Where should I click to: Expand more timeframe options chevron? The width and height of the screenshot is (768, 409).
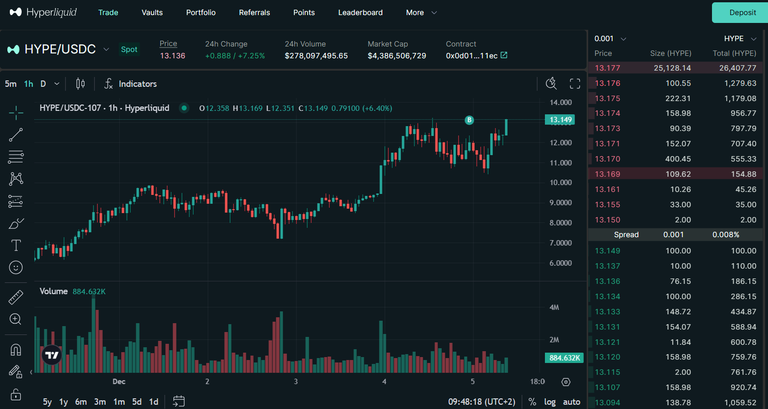pos(57,84)
